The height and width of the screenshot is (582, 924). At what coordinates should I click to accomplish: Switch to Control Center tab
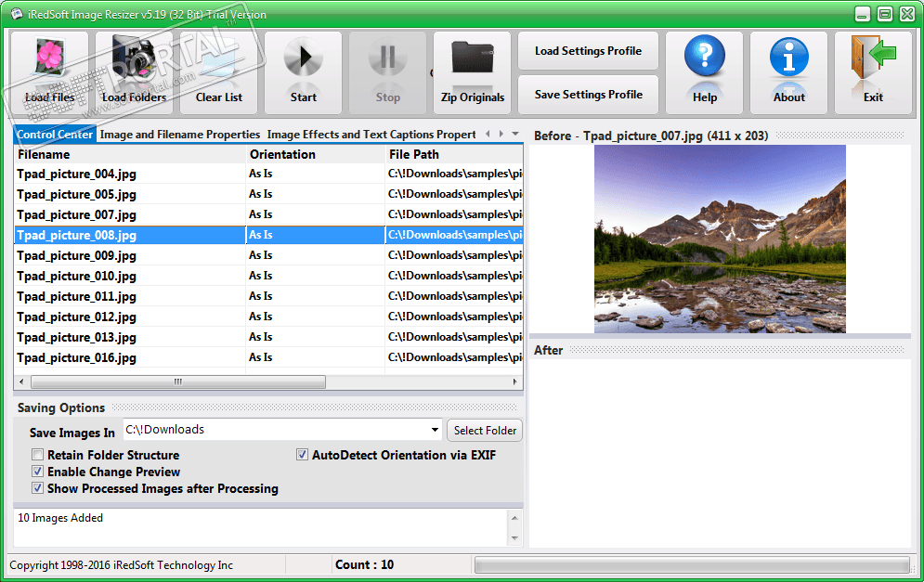55,135
